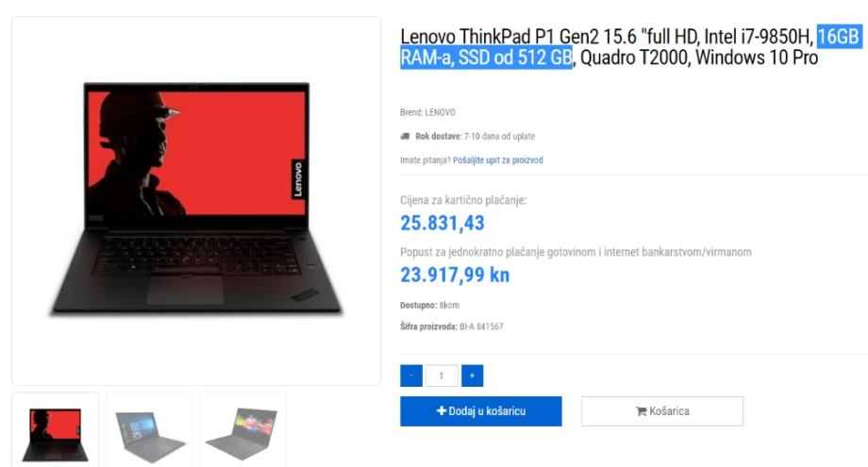Click the Dodaj u košaricu button
This screenshot has width=868, height=467.
[x=481, y=411]
